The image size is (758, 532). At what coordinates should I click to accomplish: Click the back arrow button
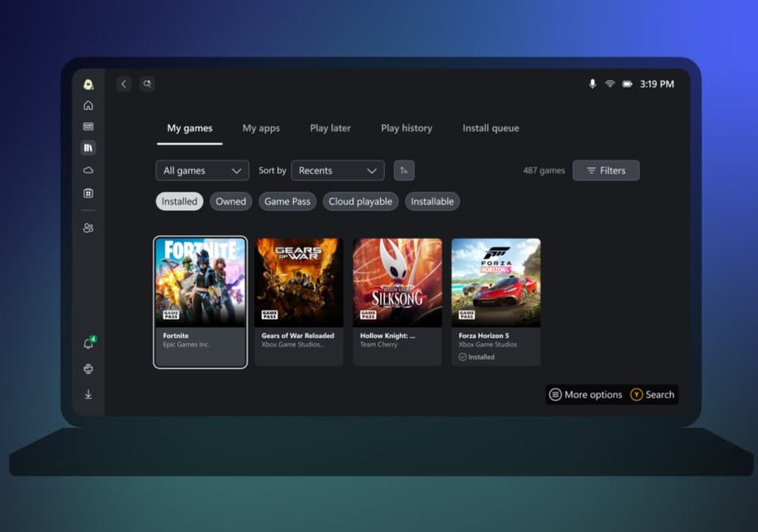(123, 84)
